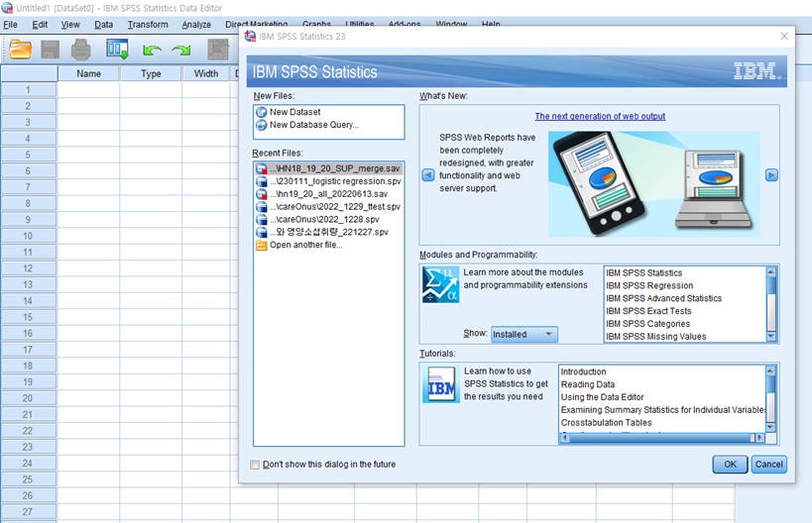Click tutorials horizontal scroll-right arrow
Viewport: 812px width, 523px height.
pyautogui.click(x=759, y=438)
